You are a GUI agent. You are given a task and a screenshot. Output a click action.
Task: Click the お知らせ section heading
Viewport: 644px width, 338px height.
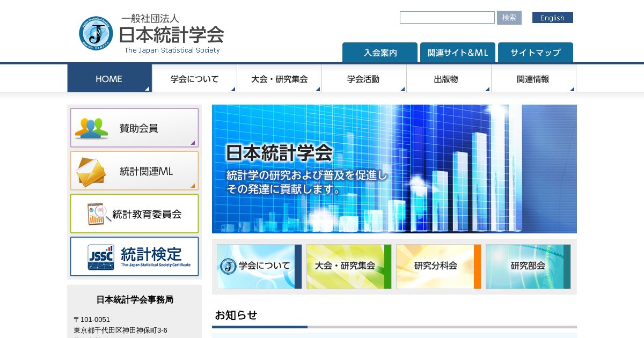pyautogui.click(x=236, y=315)
